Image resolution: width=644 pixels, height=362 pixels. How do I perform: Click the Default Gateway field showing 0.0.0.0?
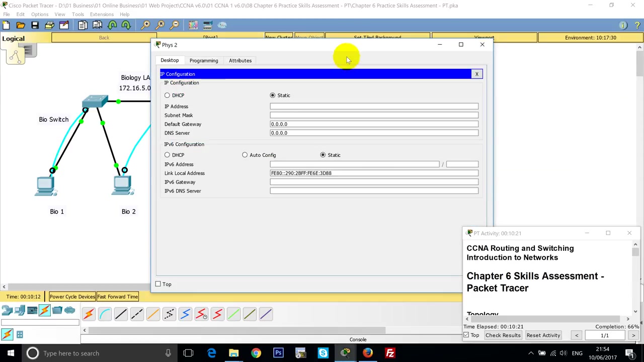point(374,124)
